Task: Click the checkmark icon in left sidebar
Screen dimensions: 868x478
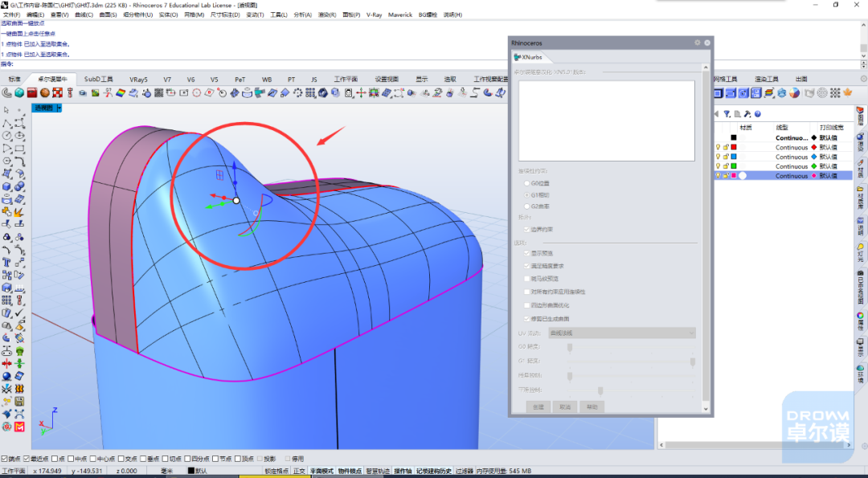Action: pos(19,313)
